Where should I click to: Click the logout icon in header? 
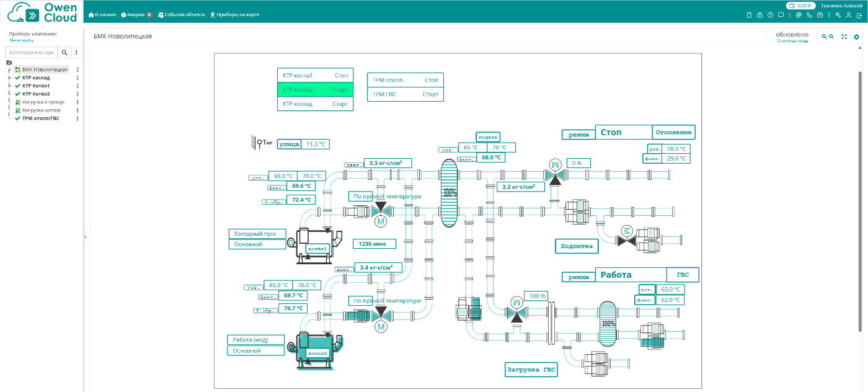tap(860, 15)
